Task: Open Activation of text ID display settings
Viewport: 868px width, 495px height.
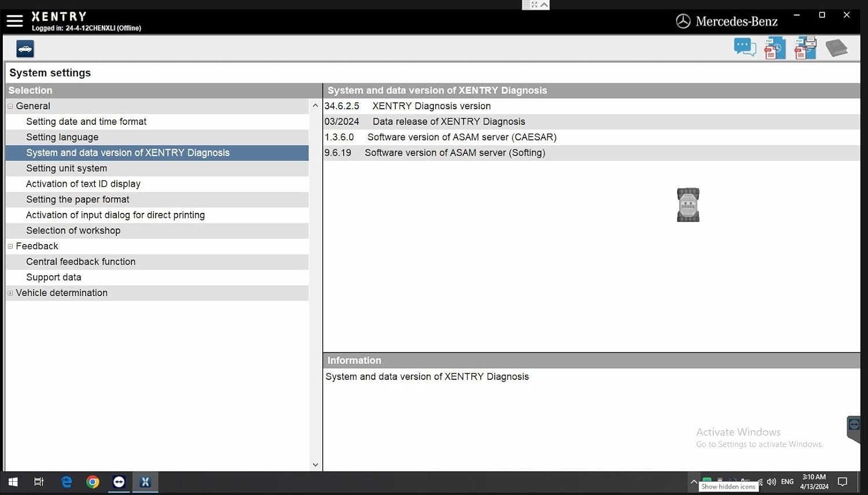Action: click(83, 183)
